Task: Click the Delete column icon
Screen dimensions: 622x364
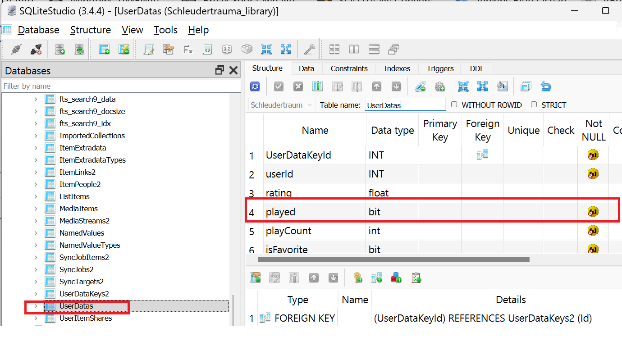Action: 357,86
